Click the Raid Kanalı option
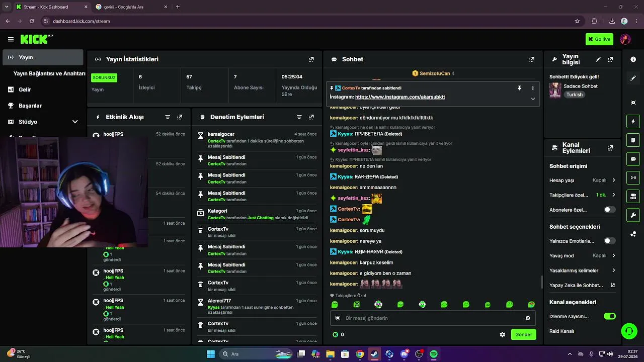 coord(561,331)
